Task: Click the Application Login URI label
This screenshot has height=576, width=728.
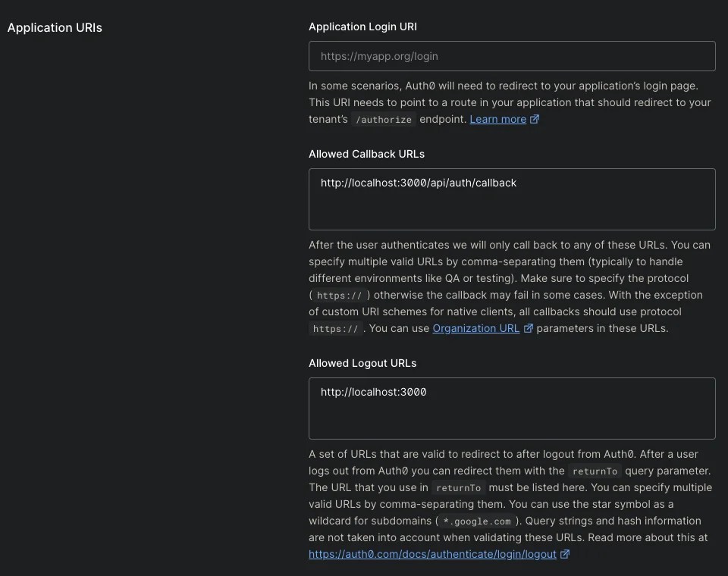Action: 362,27
